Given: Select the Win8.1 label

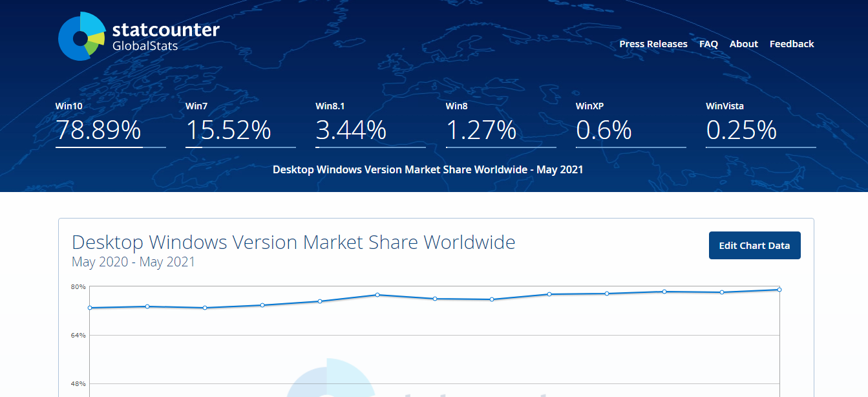Looking at the screenshot, I should point(330,106).
